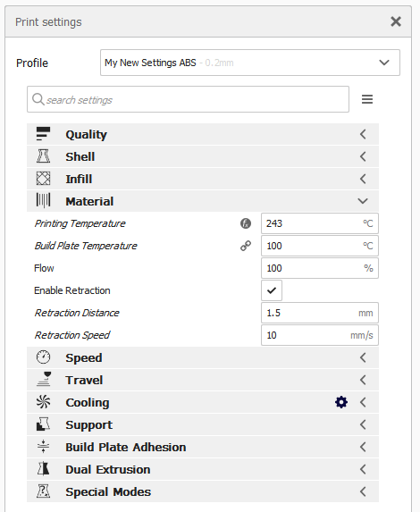Click the Shell category icon
The image size is (420, 512).
coord(43,156)
